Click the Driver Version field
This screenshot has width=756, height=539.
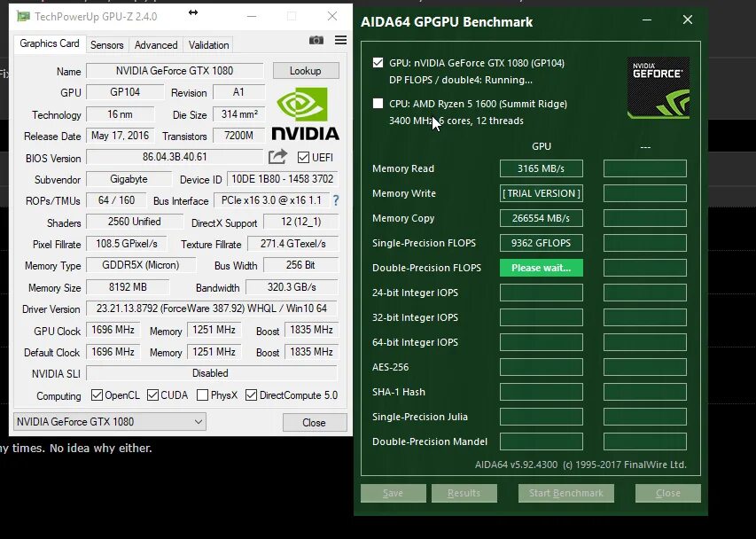click(x=212, y=309)
